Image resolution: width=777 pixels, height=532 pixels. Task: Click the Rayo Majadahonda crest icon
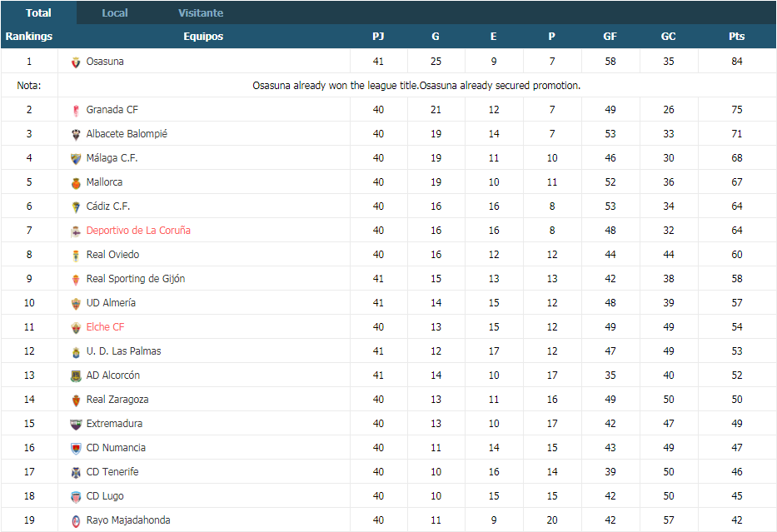click(76, 520)
